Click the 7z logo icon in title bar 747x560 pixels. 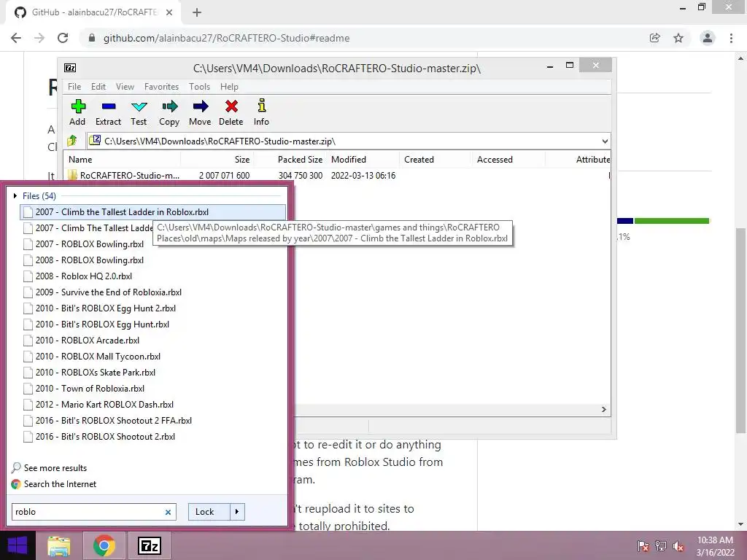point(70,68)
